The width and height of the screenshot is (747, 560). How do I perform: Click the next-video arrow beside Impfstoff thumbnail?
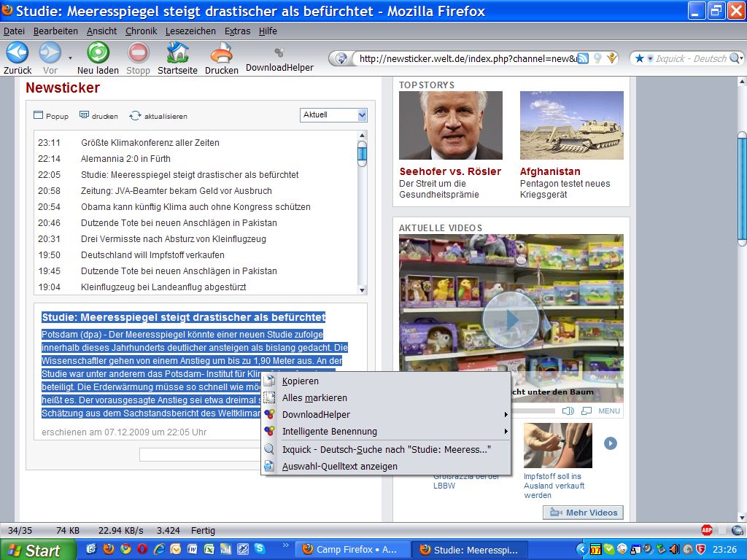click(x=611, y=443)
